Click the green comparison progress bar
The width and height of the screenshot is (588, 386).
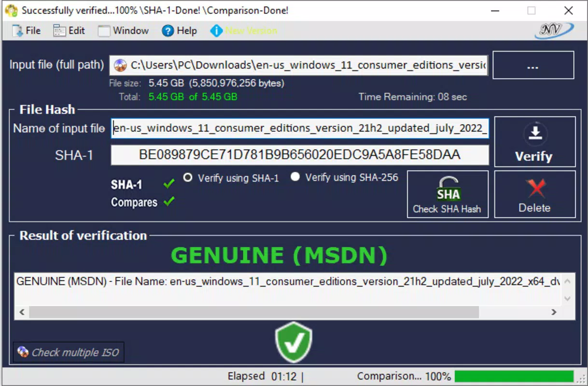pos(514,376)
